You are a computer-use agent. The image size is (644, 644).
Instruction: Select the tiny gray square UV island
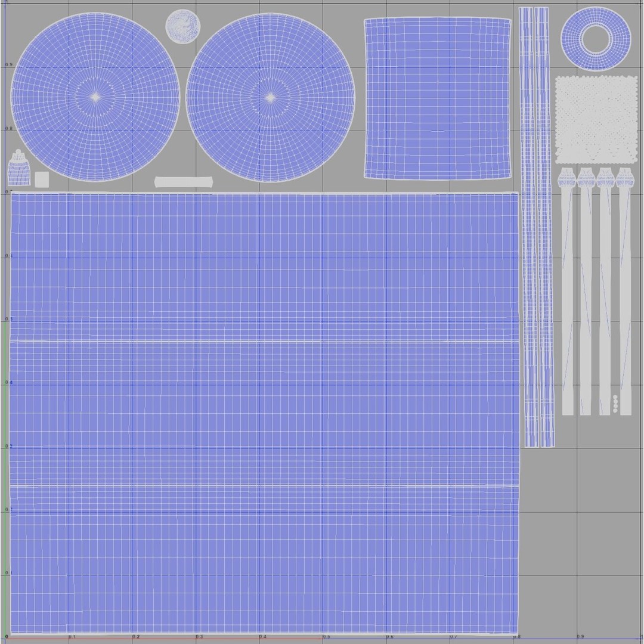[x=42, y=179]
